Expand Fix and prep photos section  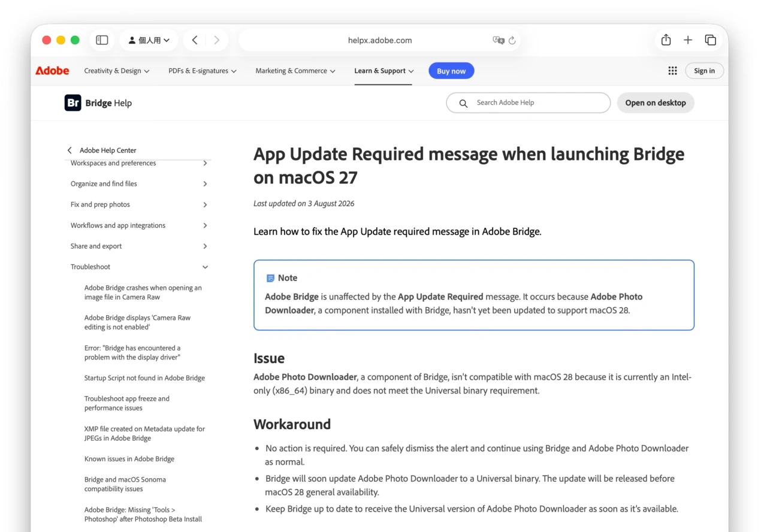[x=139, y=204]
